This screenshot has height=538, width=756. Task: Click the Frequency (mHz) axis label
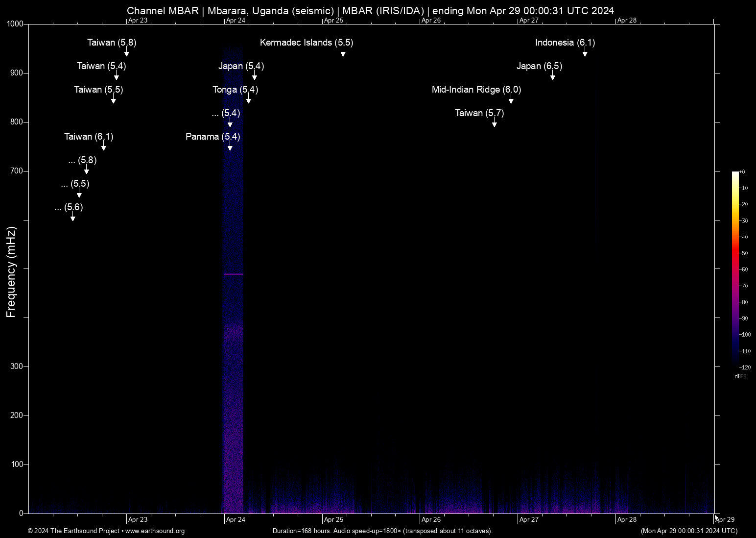11,272
